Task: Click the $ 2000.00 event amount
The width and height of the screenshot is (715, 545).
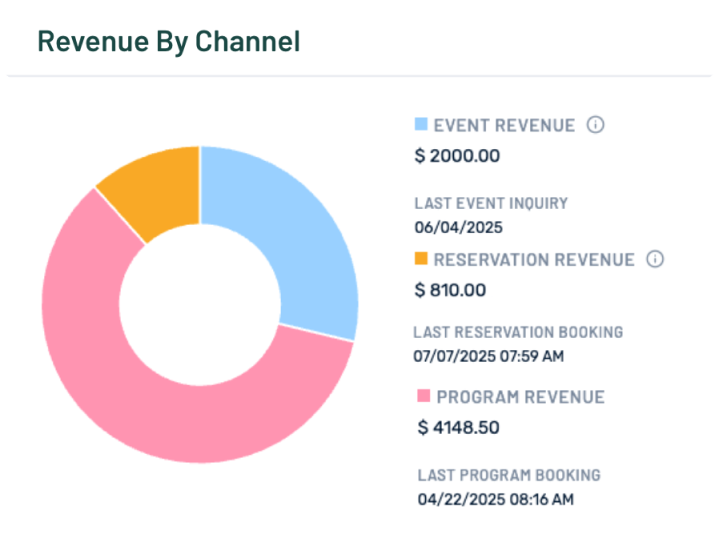Action: tap(457, 155)
